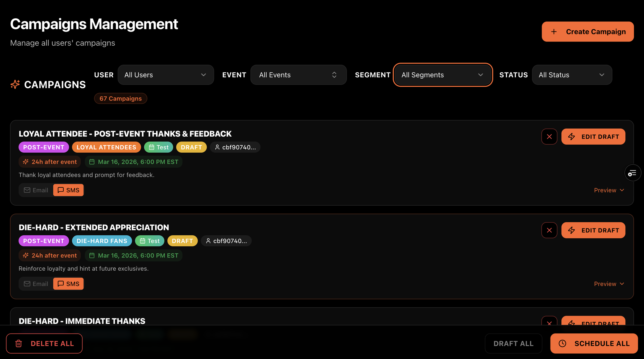The image size is (644, 359).
Task: Expand Preview on Die-Hard Extended Appreciation
Action: 609,284
